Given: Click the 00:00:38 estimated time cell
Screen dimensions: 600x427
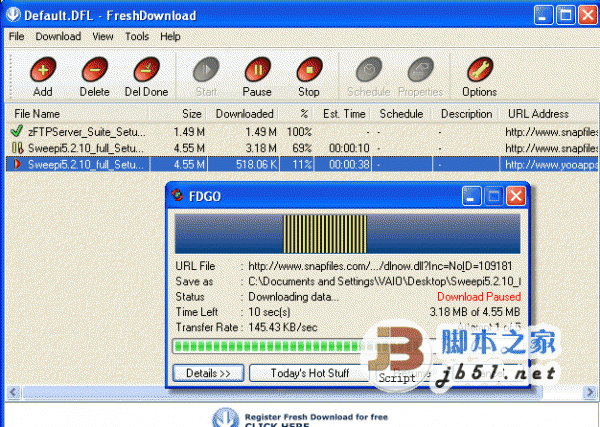Looking at the screenshot, I should (x=349, y=165).
